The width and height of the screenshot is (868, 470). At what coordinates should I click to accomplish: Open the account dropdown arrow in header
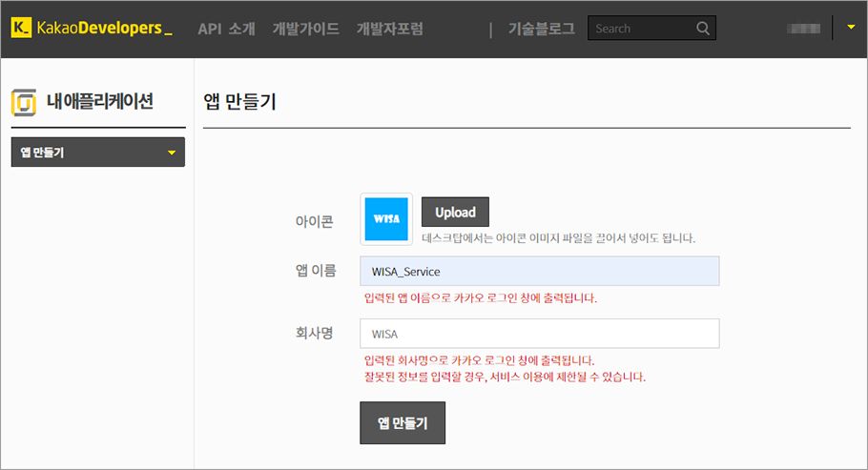pyautogui.click(x=851, y=27)
